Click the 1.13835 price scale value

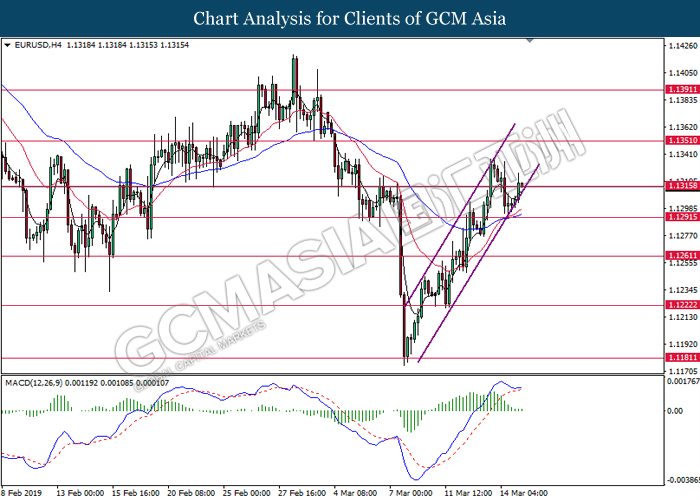point(683,100)
